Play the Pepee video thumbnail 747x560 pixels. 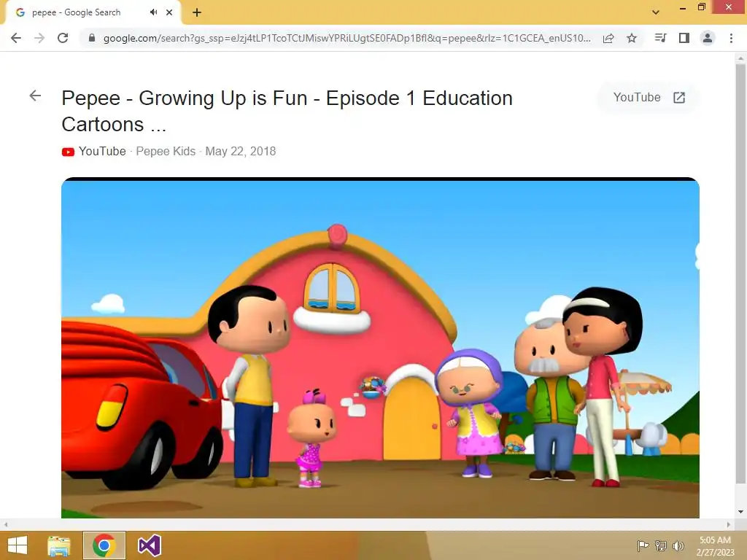pyautogui.click(x=380, y=348)
